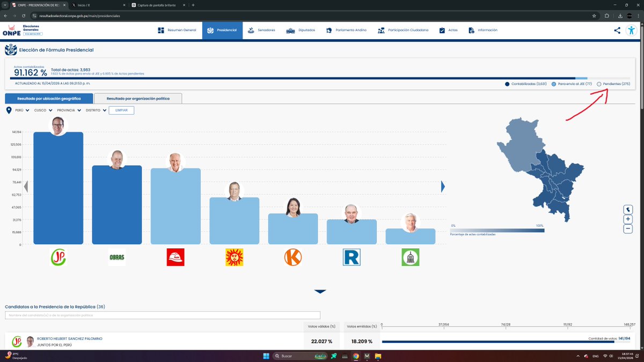Click the candidate name search field

tap(163, 315)
